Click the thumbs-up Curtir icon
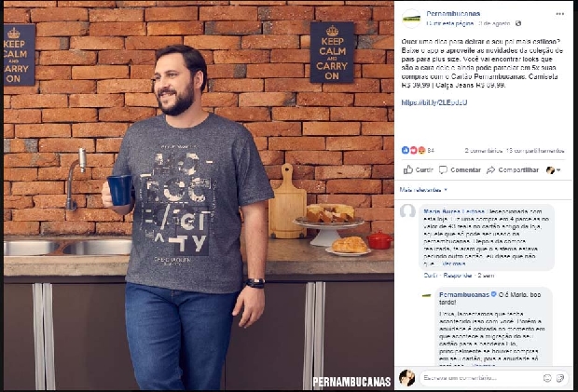The image size is (578, 392). [x=408, y=169]
